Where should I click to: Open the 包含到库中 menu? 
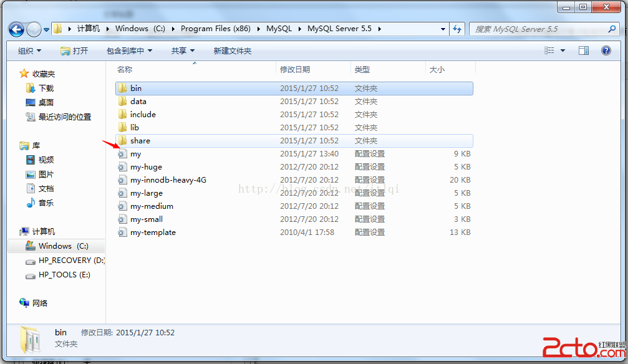(129, 51)
